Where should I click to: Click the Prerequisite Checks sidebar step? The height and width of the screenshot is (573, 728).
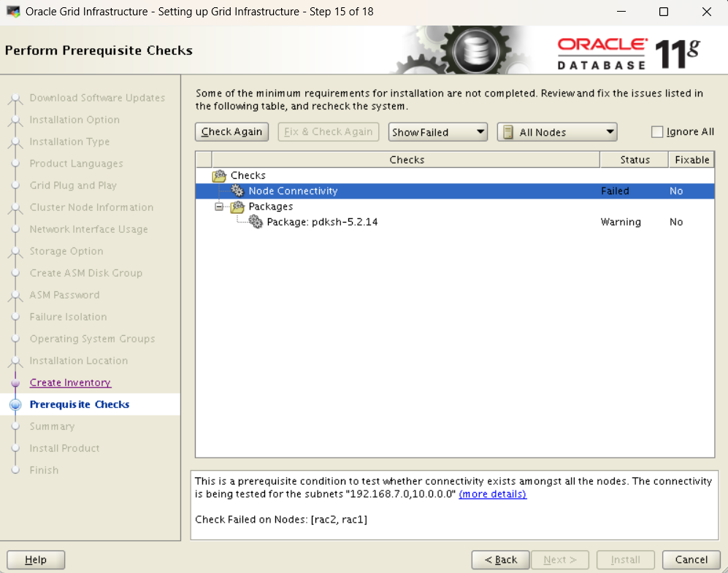pyautogui.click(x=80, y=404)
